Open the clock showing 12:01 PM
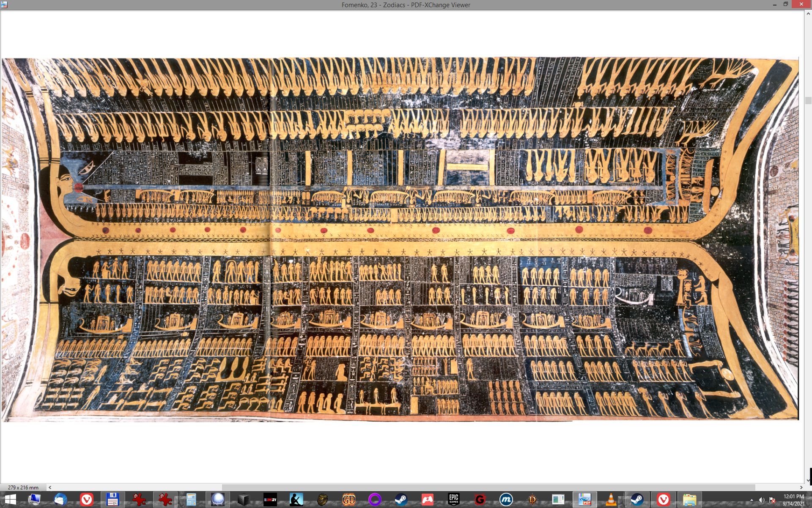This screenshot has height=508, width=812. point(794,500)
